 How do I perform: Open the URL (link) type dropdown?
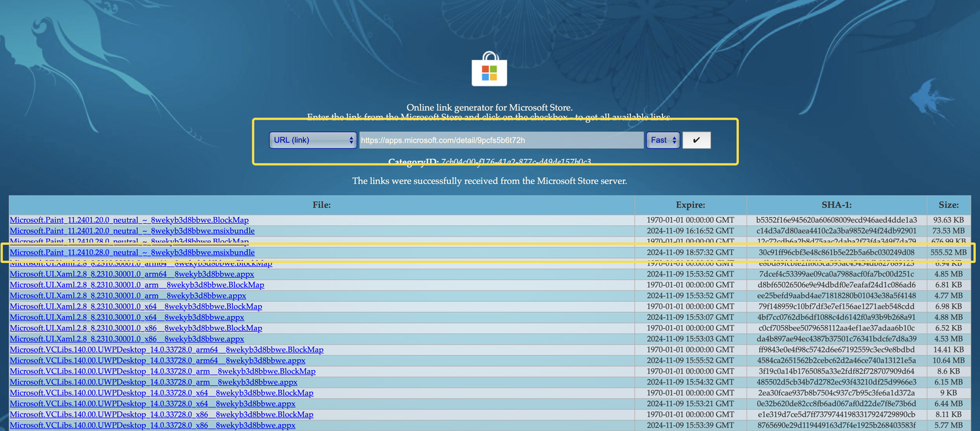click(312, 140)
